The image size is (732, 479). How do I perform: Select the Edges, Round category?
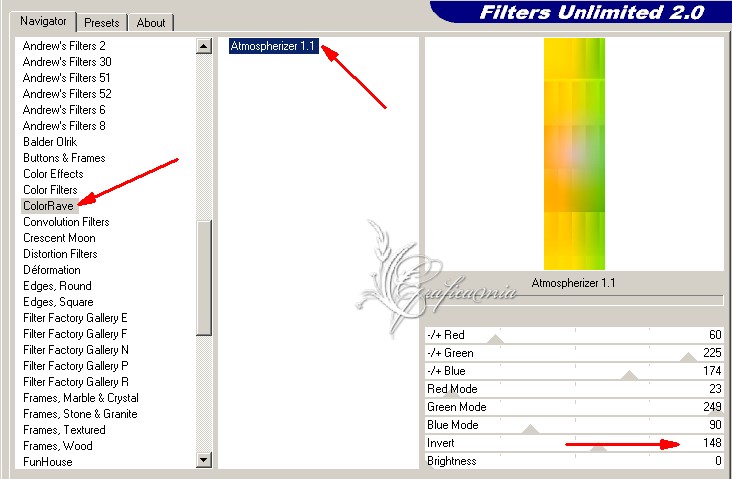57,286
